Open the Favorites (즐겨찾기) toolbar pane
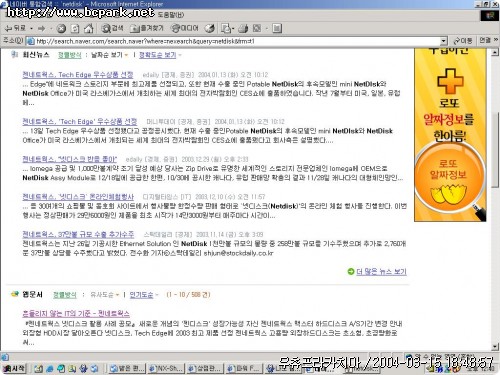Viewport: 500px width, 375px height. [x=147, y=28]
